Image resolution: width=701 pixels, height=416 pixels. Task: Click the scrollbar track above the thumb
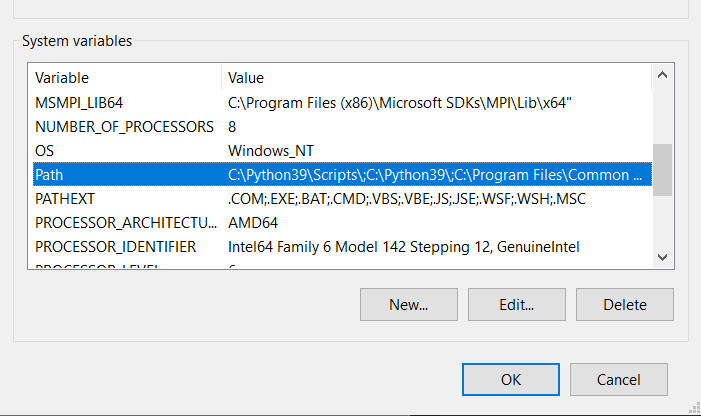coord(662,115)
